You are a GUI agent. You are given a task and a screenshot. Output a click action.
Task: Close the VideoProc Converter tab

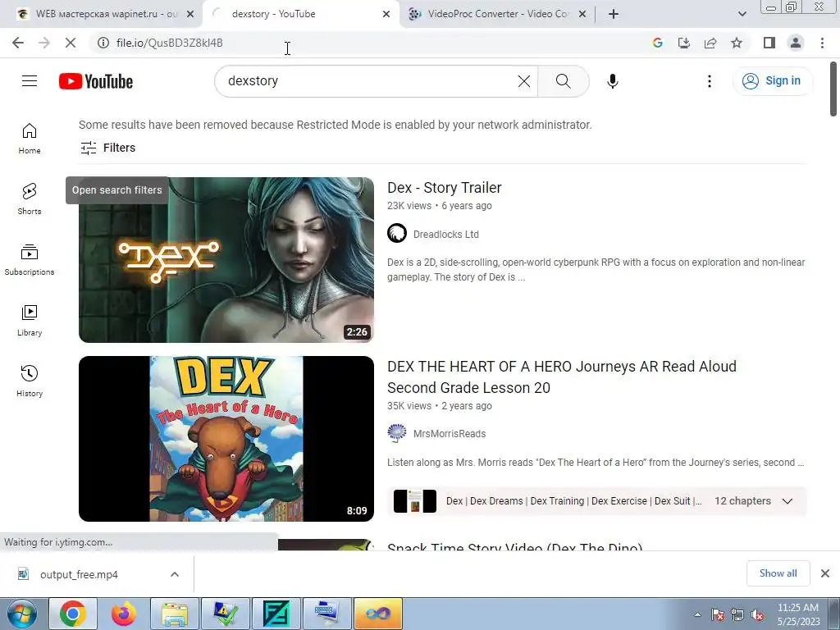pos(582,14)
